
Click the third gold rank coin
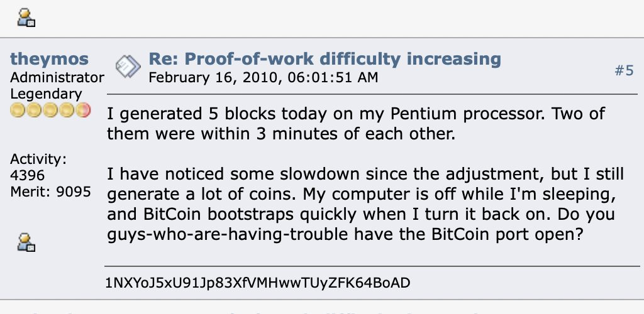pyautogui.click(x=50, y=111)
